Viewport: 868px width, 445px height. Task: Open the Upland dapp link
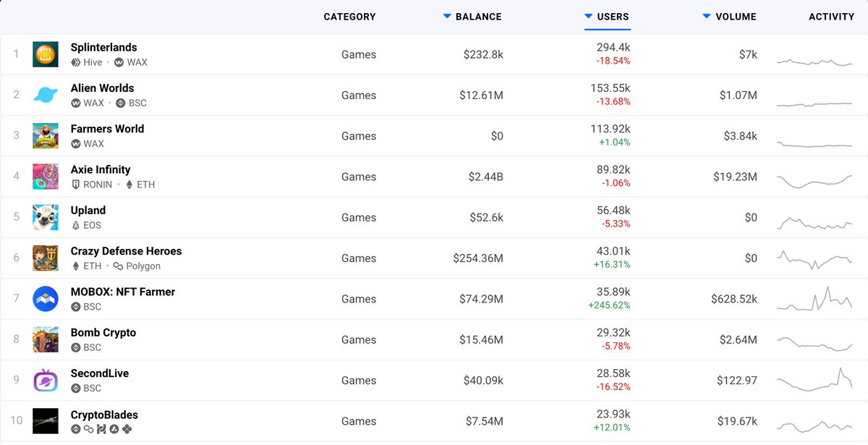[88, 211]
